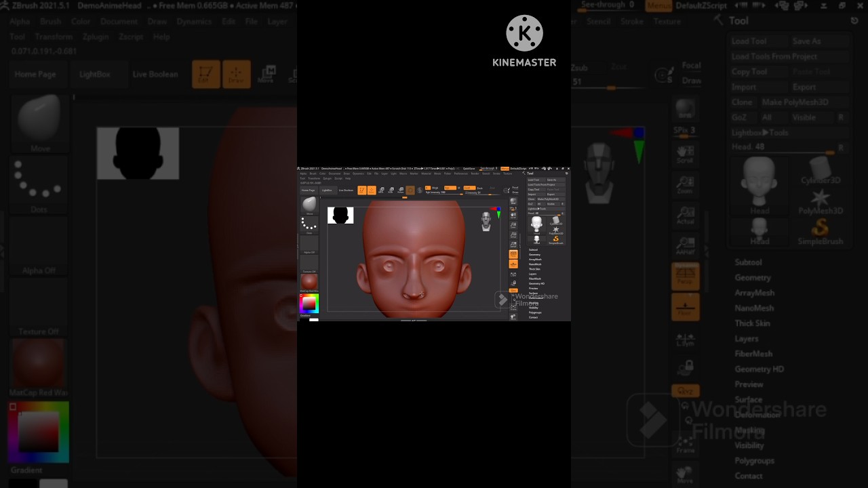This screenshot has width=868, height=488.
Task: Toggle the Floor grid button in the enlarged right shelf
Action: point(685,306)
